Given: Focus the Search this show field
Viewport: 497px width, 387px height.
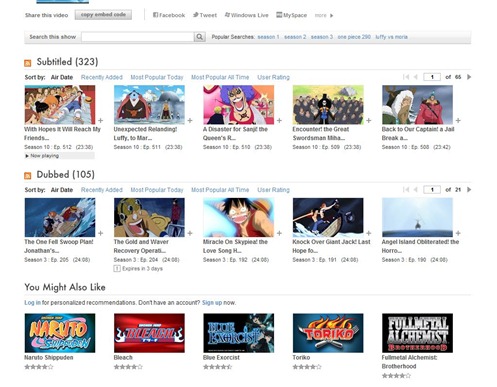Looking at the screenshot, I should click(137, 37).
